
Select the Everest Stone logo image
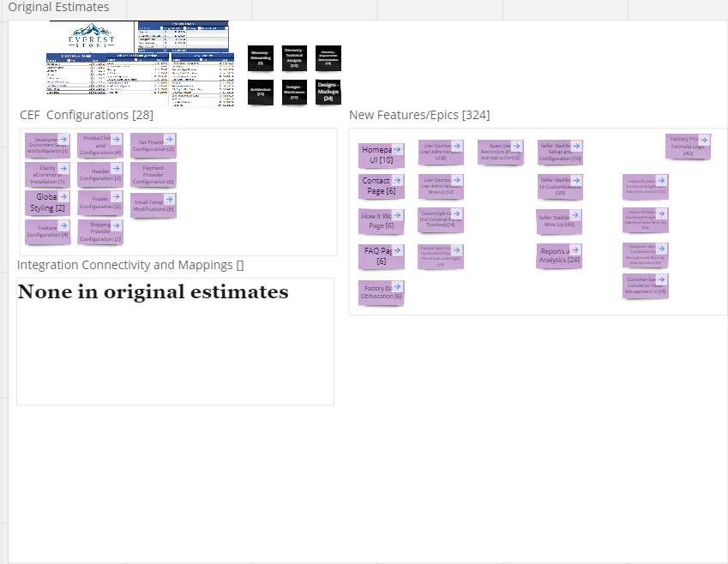coord(92,36)
